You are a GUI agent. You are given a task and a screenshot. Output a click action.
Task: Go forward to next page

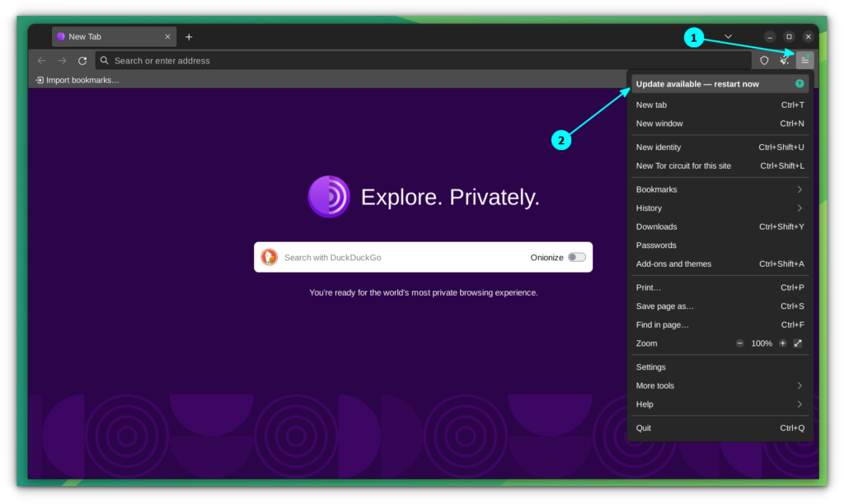coord(62,61)
